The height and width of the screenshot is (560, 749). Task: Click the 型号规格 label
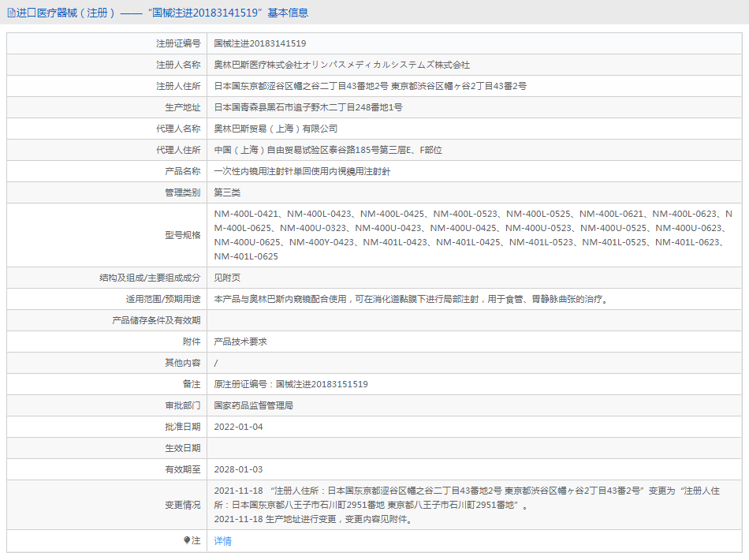(x=182, y=235)
